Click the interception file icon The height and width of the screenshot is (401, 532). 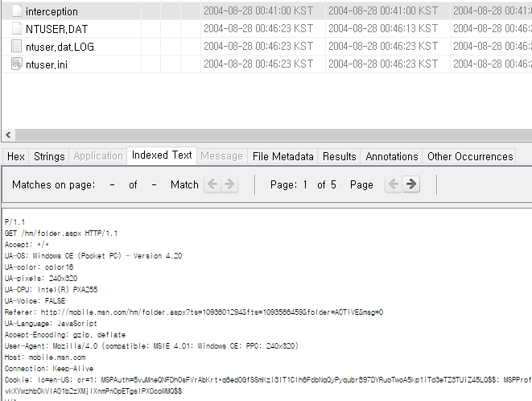[x=17, y=10]
